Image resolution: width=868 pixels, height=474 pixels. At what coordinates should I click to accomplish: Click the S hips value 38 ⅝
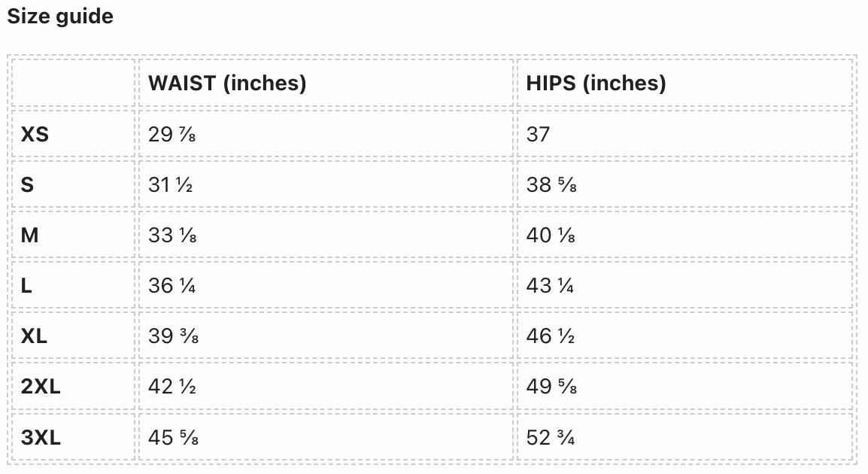(x=551, y=184)
